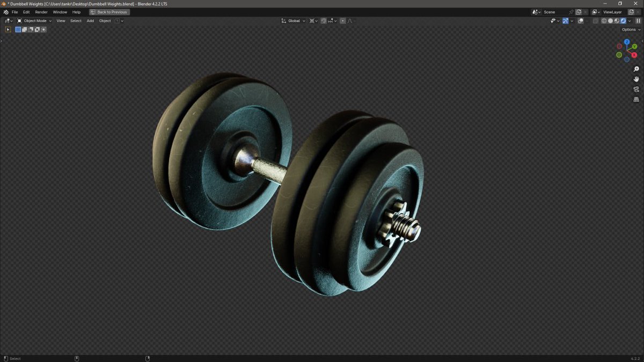Click the camera view icon in the sidebar
Viewport: 644px width, 362px height.
click(636, 89)
